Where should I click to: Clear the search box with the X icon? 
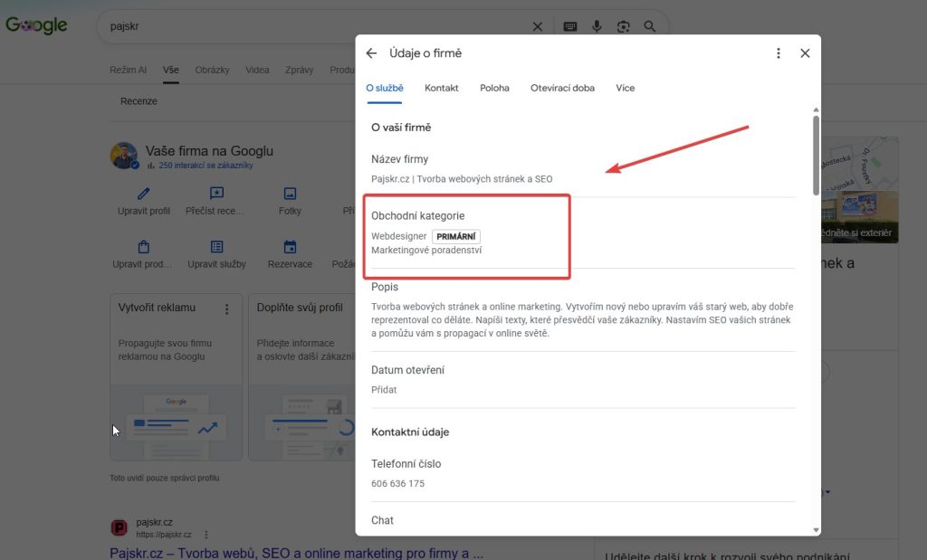(x=538, y=26)
